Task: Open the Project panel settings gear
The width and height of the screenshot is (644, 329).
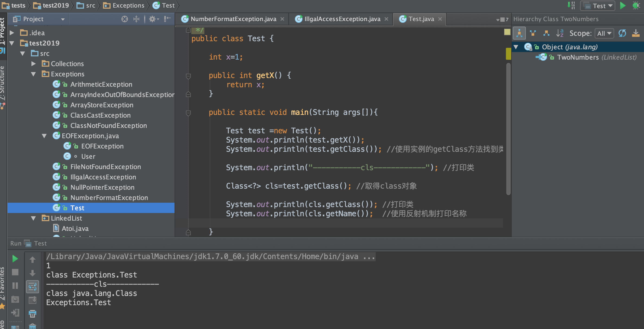Action: (x=152, y=19)
